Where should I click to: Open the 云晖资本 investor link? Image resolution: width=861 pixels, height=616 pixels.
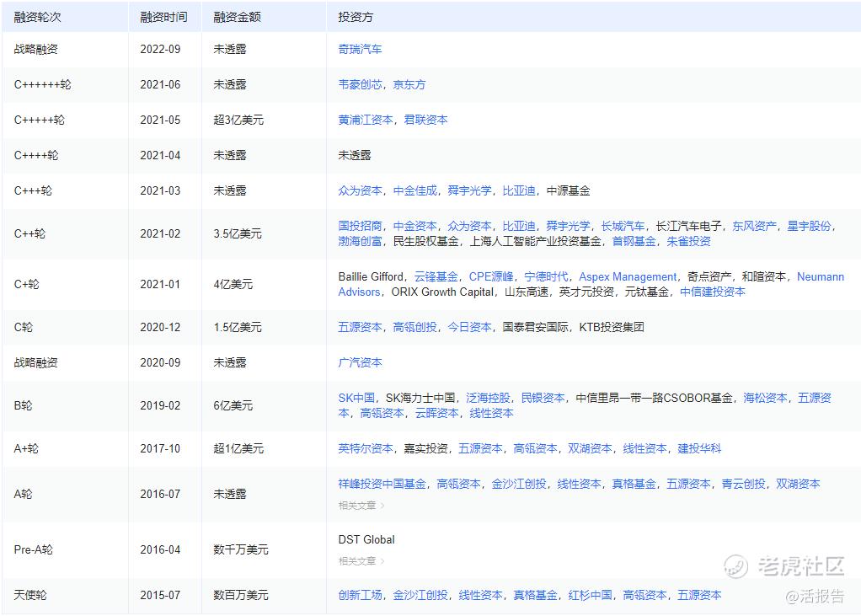click(x=436, y=414)
